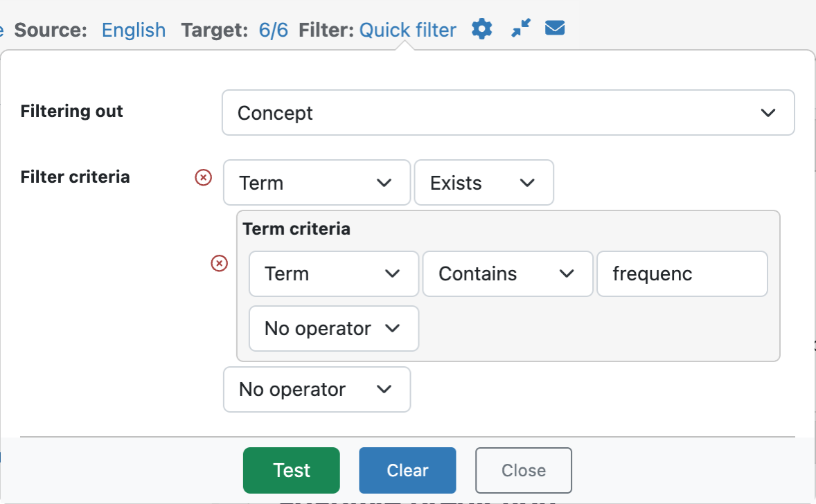The height and width of the screenshot is (504, 816).
Task: Click the envelope mail icon
Action: click(555, 28)
